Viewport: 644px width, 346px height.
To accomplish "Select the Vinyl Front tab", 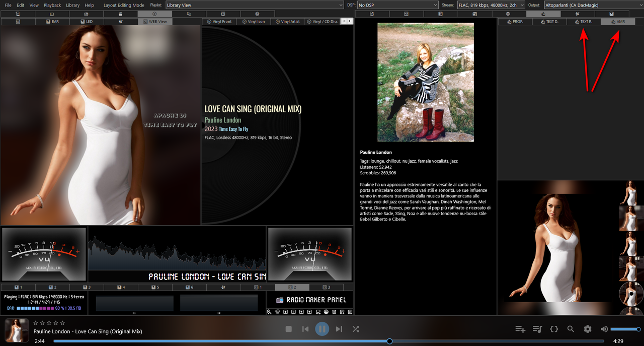I will click(x=219, y=22).
